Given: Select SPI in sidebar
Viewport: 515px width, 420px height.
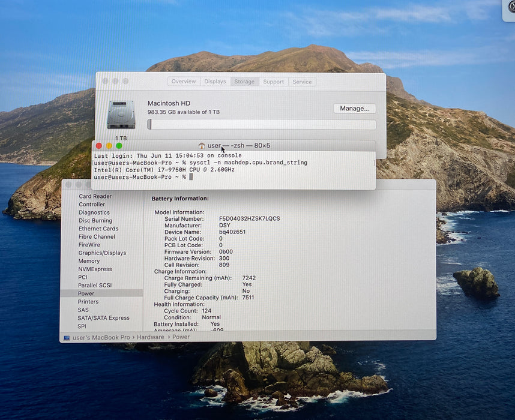Looking at the screenshot, I should click(x=82, y=326).
